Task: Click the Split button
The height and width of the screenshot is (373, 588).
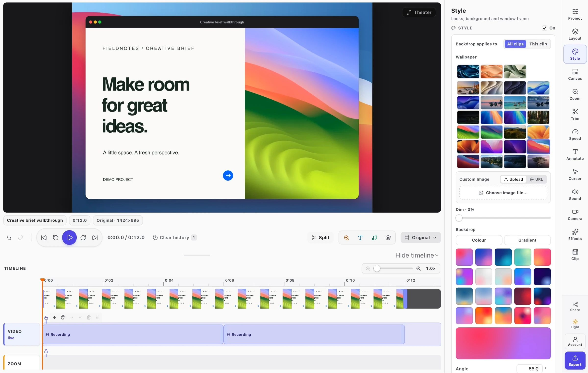Action: (x=320, y=237)
